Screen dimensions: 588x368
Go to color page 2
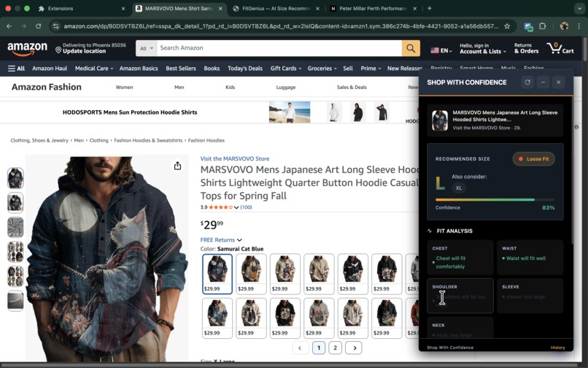(x=335, y=348)
